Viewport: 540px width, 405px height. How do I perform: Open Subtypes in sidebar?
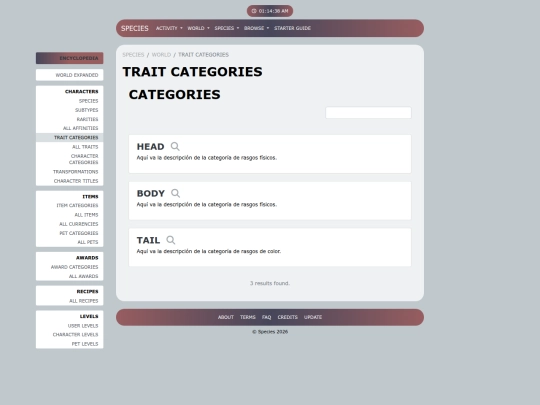click(x=87, y=110)
